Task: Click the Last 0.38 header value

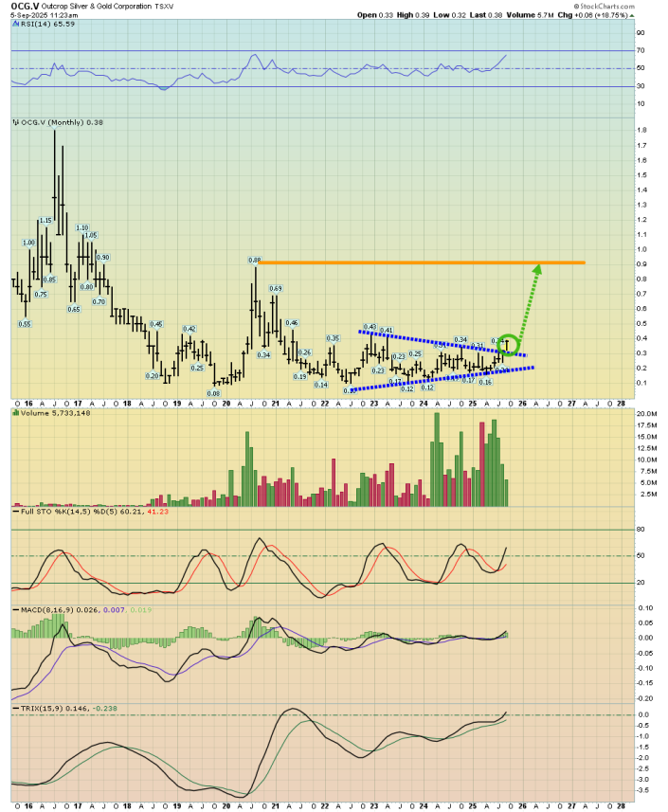Action: pyautogui.click(x=485, y=15)
